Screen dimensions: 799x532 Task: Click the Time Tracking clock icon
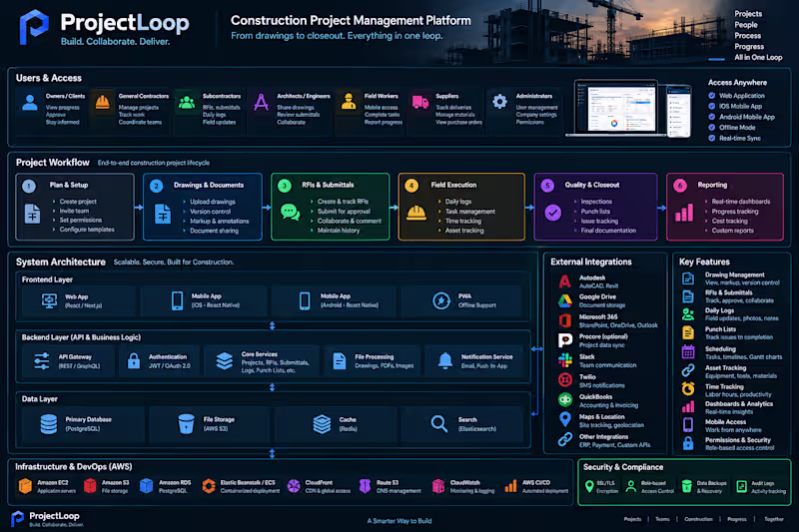coord(688,388)
